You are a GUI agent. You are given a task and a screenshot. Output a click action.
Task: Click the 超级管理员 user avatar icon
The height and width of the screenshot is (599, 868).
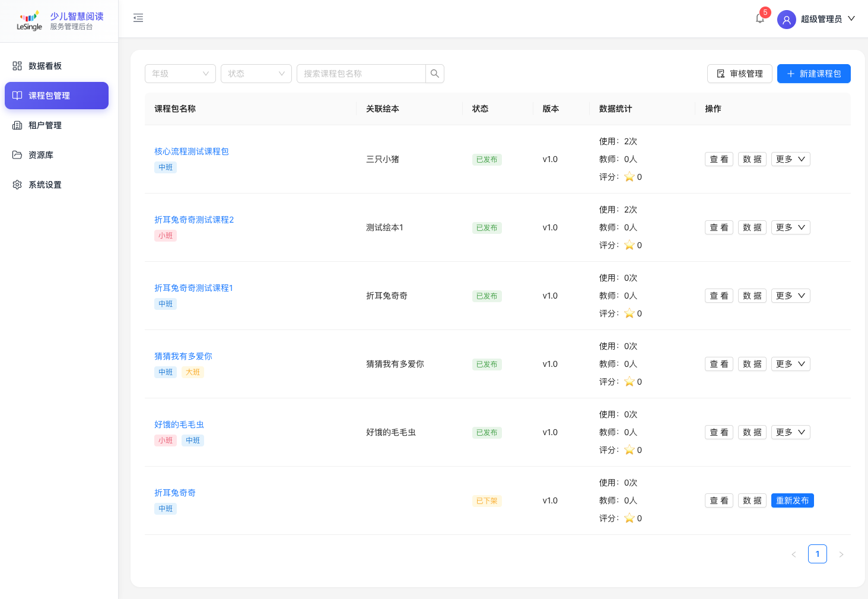pyautogui.click(x=786, y=20)
